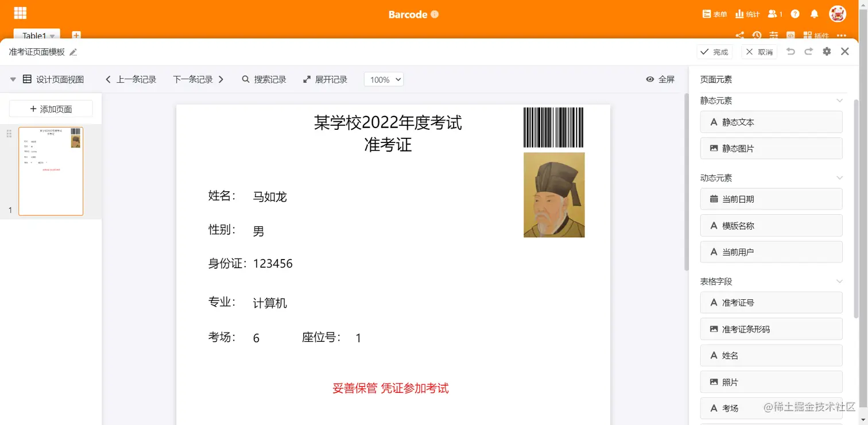Select the page 1 thumbnail

[51, 171]
